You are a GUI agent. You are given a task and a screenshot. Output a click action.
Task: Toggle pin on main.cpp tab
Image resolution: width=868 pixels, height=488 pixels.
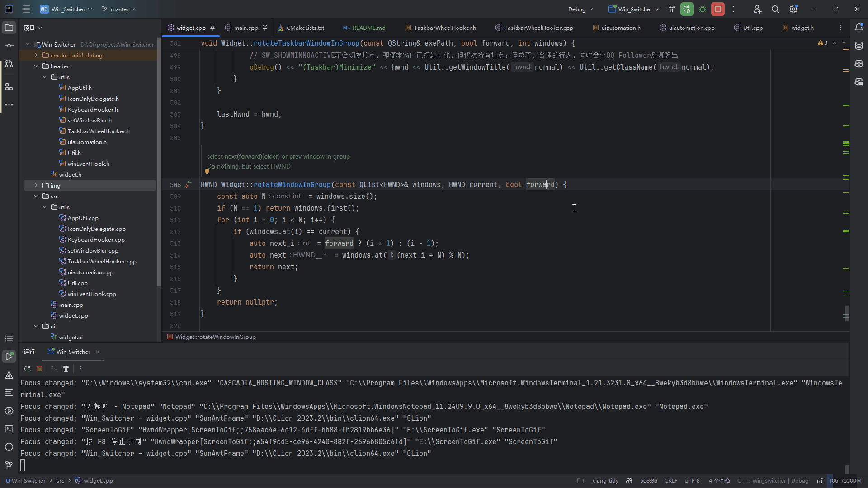(265, 28)
